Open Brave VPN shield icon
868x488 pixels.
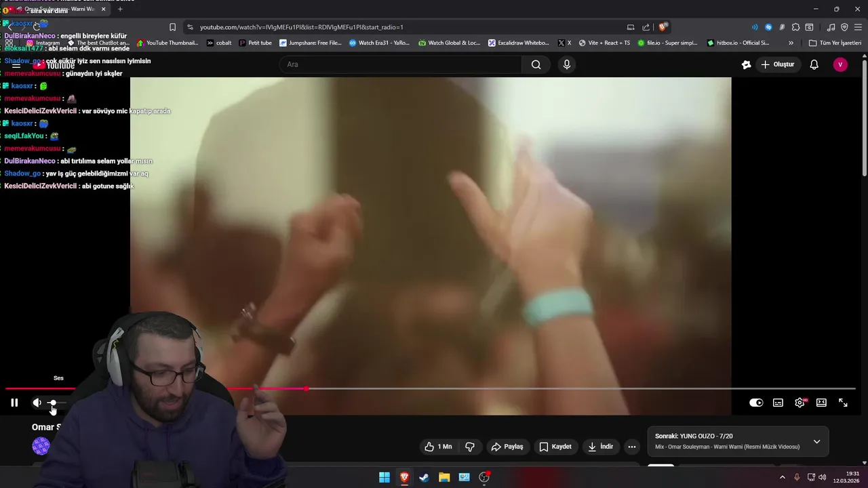pos(844,27)
